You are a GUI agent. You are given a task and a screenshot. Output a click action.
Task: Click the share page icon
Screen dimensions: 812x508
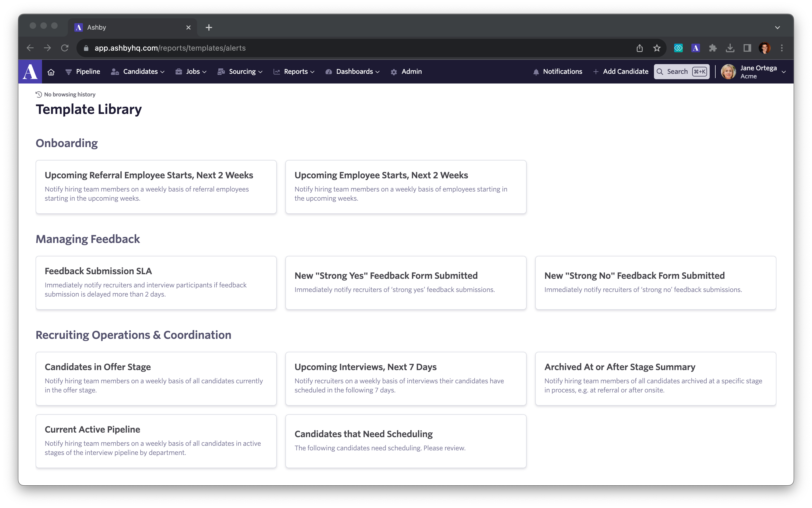click(639, 48)
